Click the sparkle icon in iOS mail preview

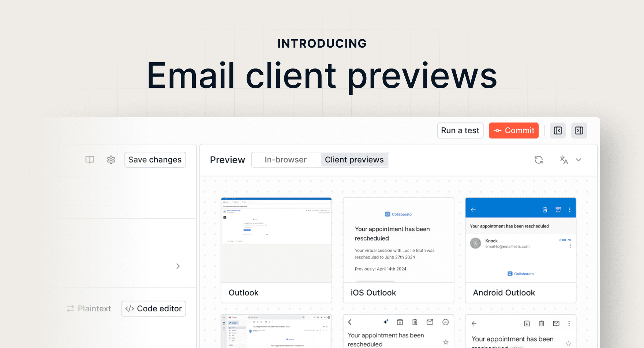point(385,322)
